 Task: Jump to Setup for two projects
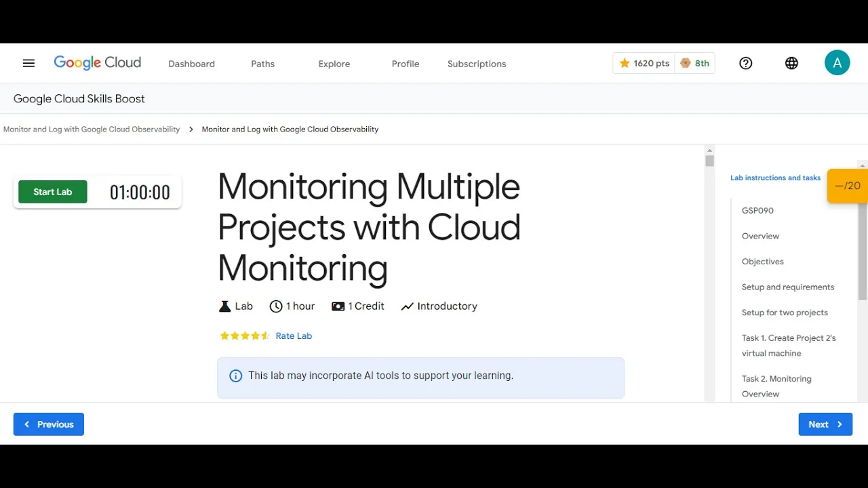785,312
